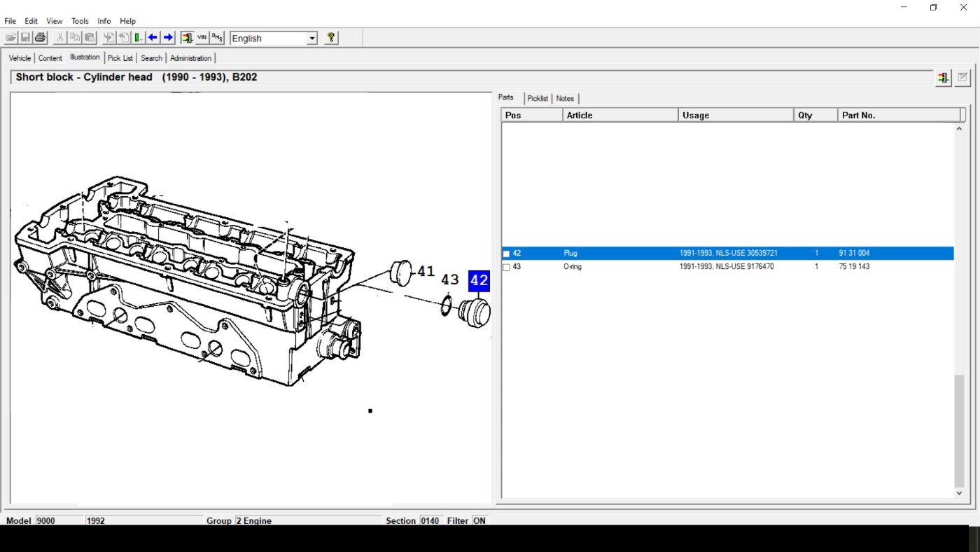Image resolution: width=980 pixels, height=552 pixels.
Task: Open the Info menu
Action: [x=104, y=21]
